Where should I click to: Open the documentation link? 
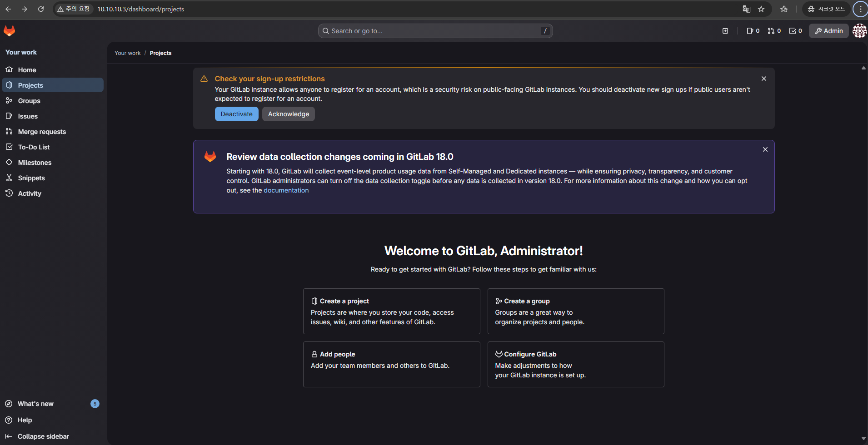[x=286, y=190]
